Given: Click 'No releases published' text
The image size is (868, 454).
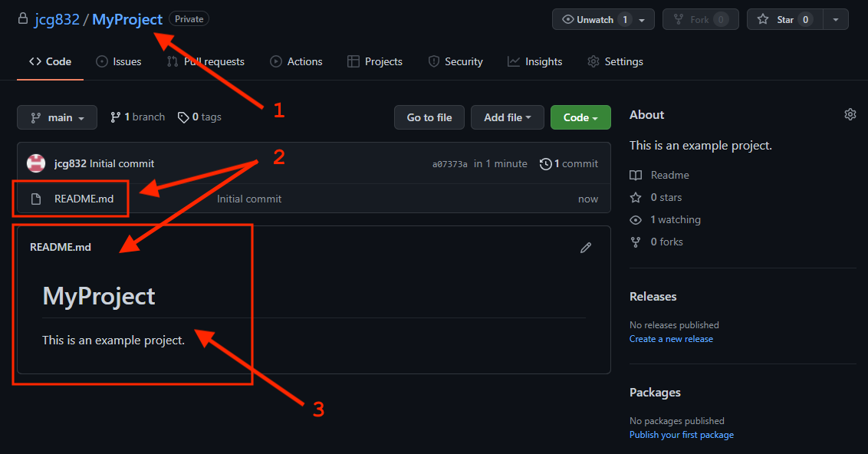Looking at the screenshot, I should [x=674, y=325].
